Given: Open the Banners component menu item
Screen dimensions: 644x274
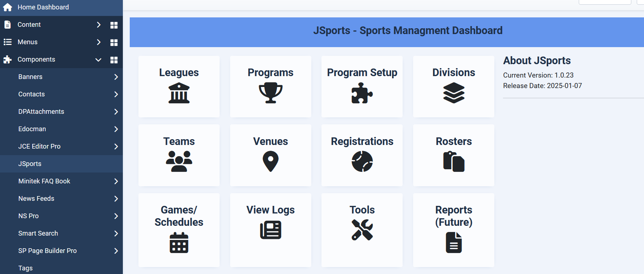Looking at the screenshot, I should click(30, 77).
